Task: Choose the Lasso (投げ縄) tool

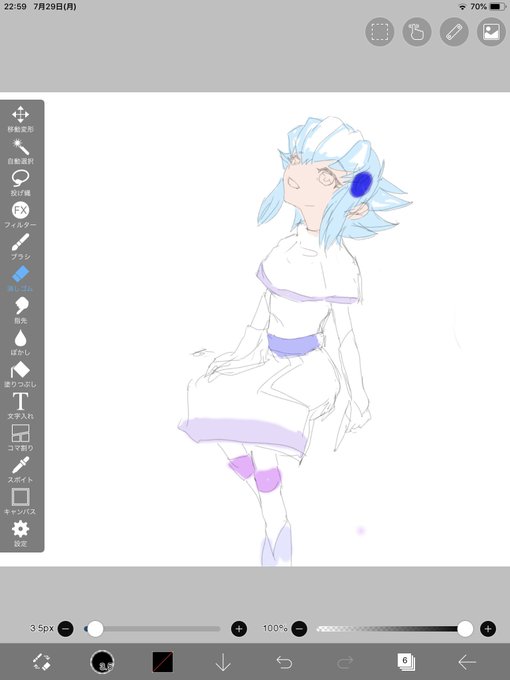Action: click(20, 183)
